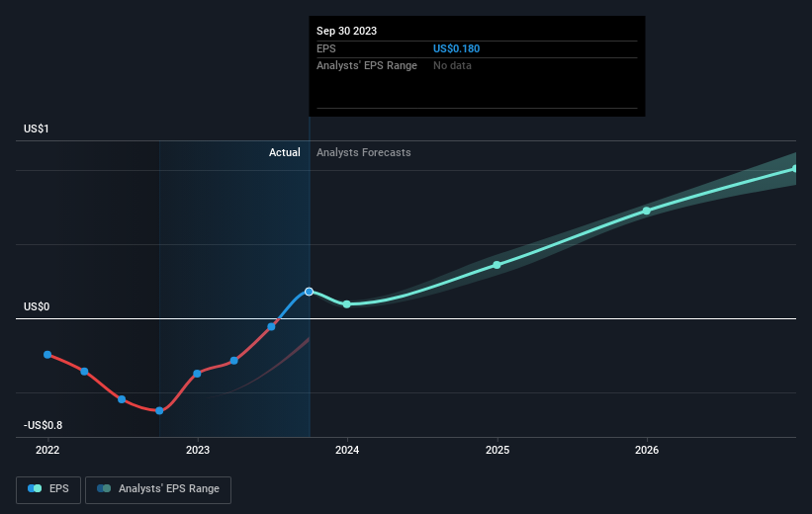Click the Analysts Forecasts label

pos(364,152)
